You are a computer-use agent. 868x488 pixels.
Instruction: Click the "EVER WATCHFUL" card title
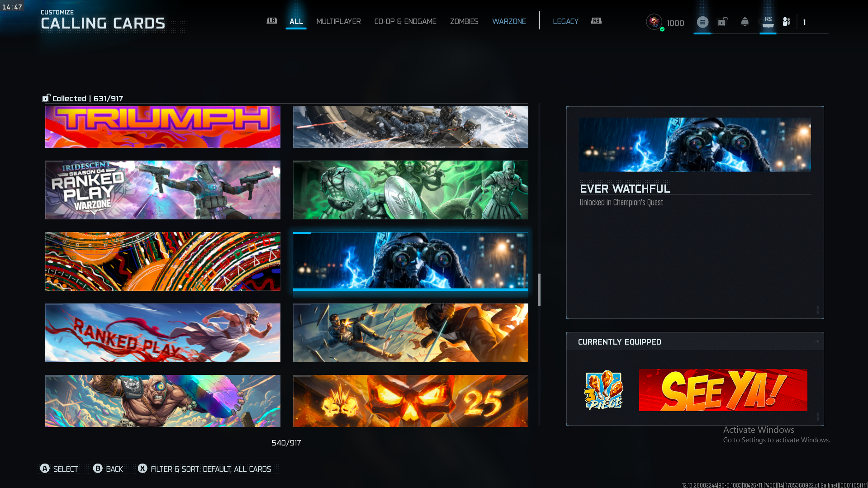pyautogui.click(x=625, y=189)
